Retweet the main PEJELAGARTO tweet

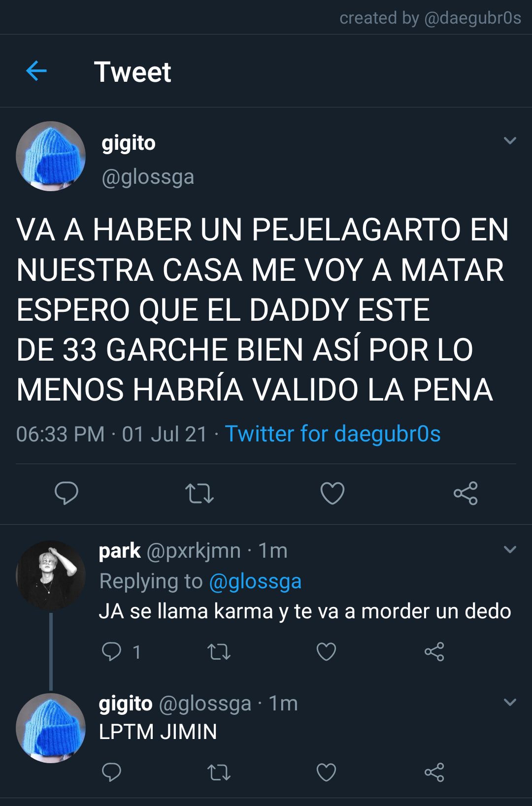(x=199, y=493)
